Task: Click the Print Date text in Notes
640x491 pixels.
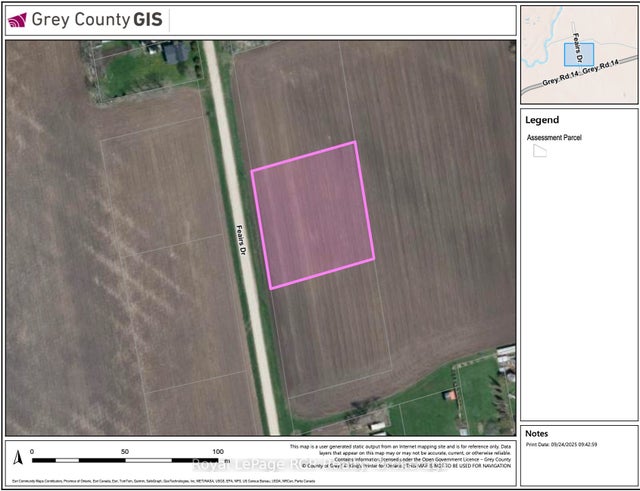Action: coord(566,444)
